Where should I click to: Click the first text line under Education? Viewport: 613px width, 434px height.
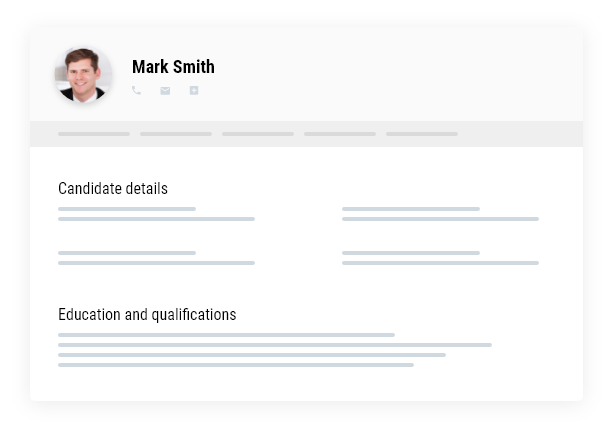226,335
